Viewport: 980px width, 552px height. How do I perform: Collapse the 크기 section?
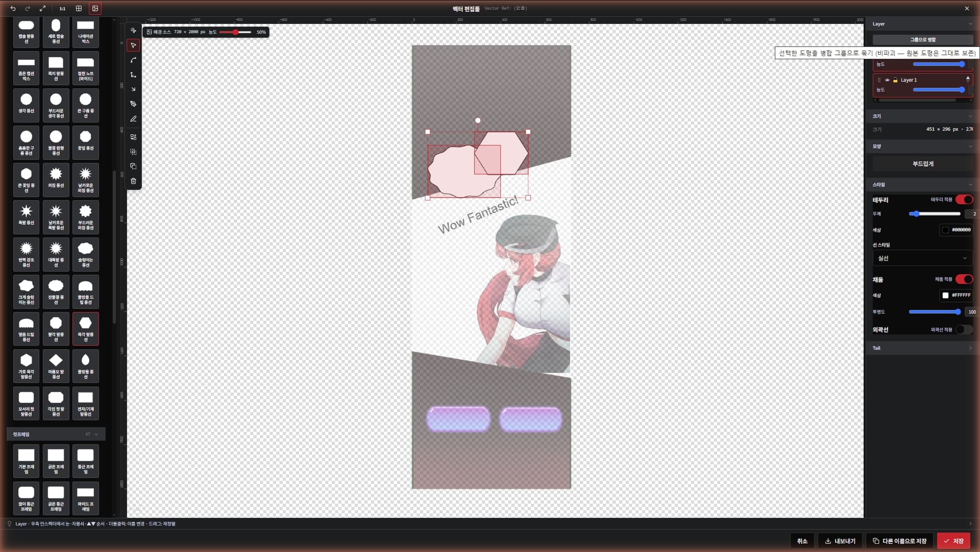click(970, 116)
